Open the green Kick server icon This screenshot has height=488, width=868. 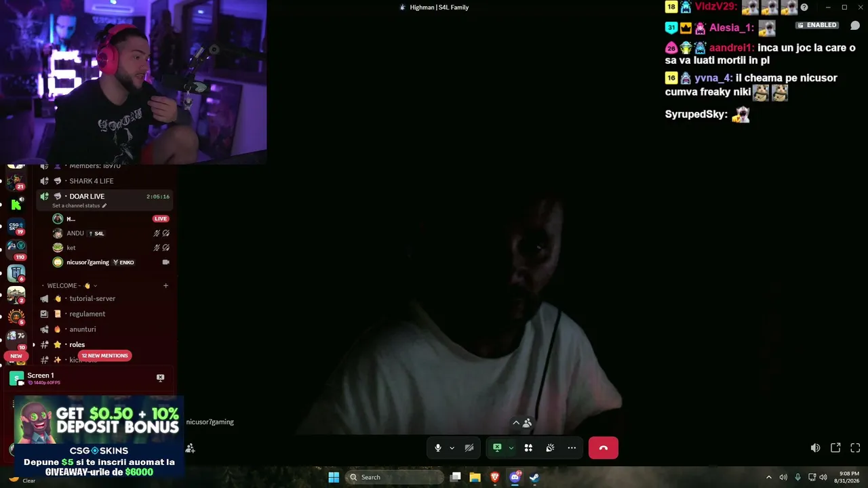(x=16, y=205)
